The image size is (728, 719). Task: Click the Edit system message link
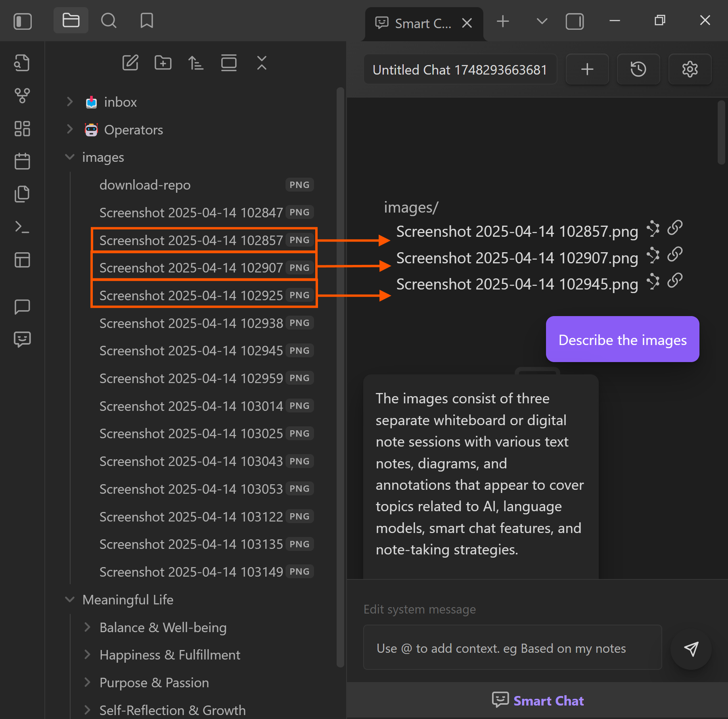tap(420, 609)
